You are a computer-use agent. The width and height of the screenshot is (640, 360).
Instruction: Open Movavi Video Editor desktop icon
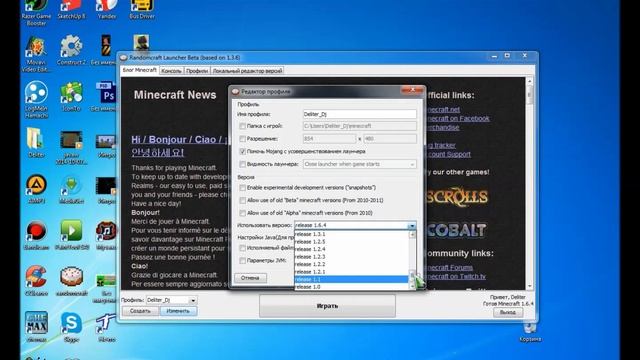coord(36,54)
